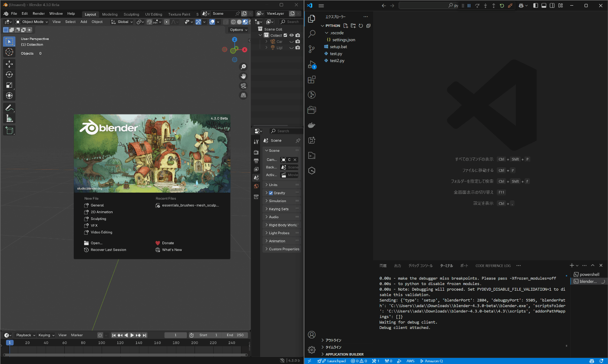This screenshot has height=364, width=608.
Task: Select the Move tool in Blender toolbar
Action: tap(9, 64)
